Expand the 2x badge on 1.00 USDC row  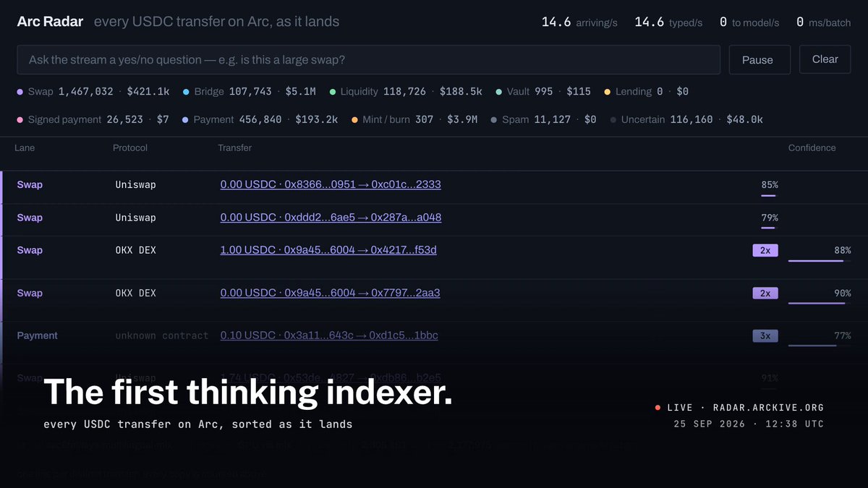pyautogui.click(x=765, y=250)
